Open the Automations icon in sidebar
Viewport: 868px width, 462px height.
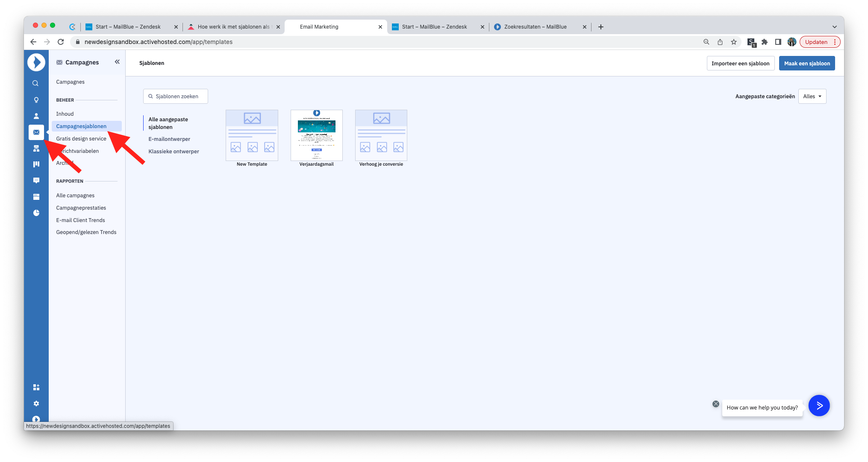tap(36, 148)
